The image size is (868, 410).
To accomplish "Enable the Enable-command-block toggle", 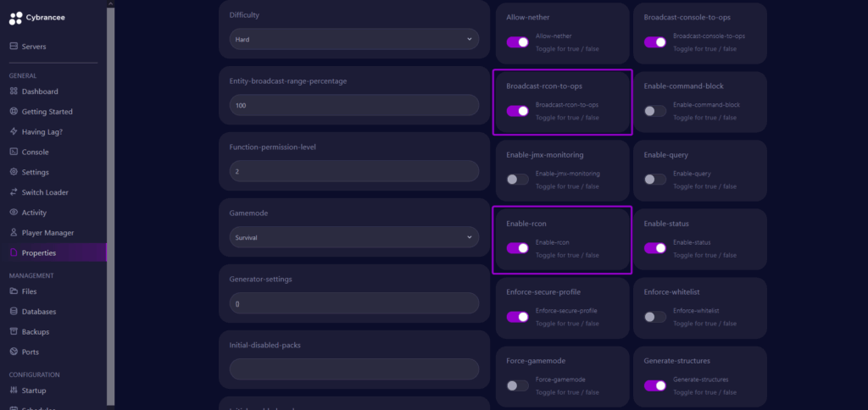I will (655, 111).
